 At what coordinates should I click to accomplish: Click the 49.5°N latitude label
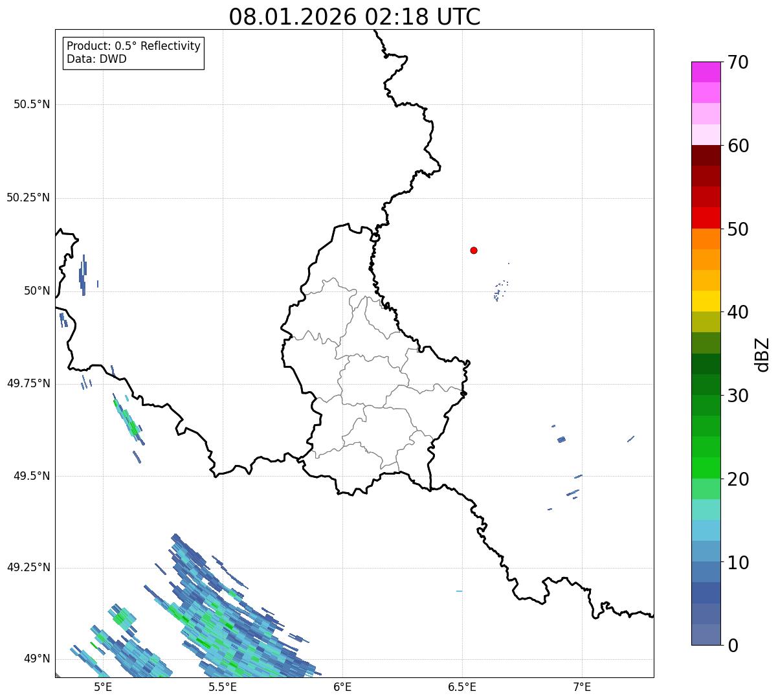point(32,476)
